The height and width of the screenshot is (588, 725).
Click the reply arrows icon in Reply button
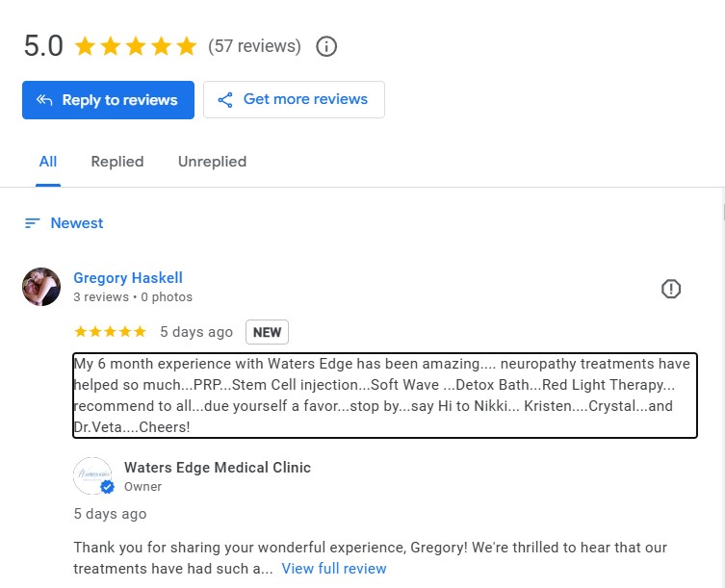coord(44,100)
